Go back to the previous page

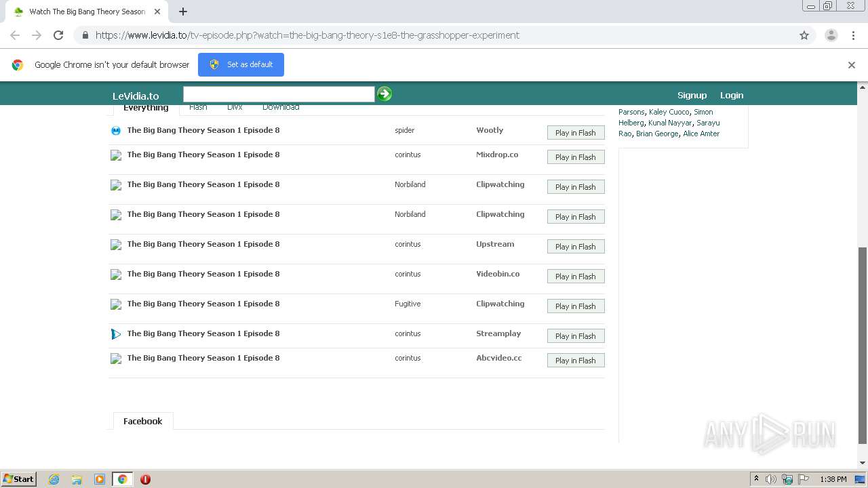(15, 35)
